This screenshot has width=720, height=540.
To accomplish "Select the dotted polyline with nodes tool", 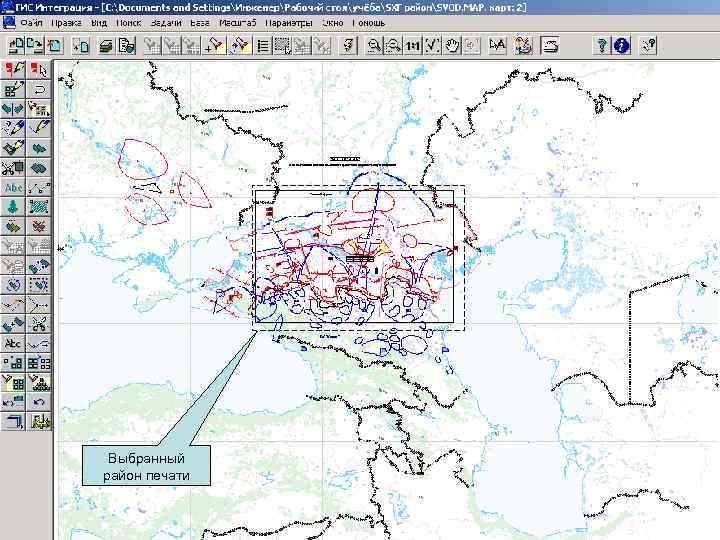I will [39, 188].
